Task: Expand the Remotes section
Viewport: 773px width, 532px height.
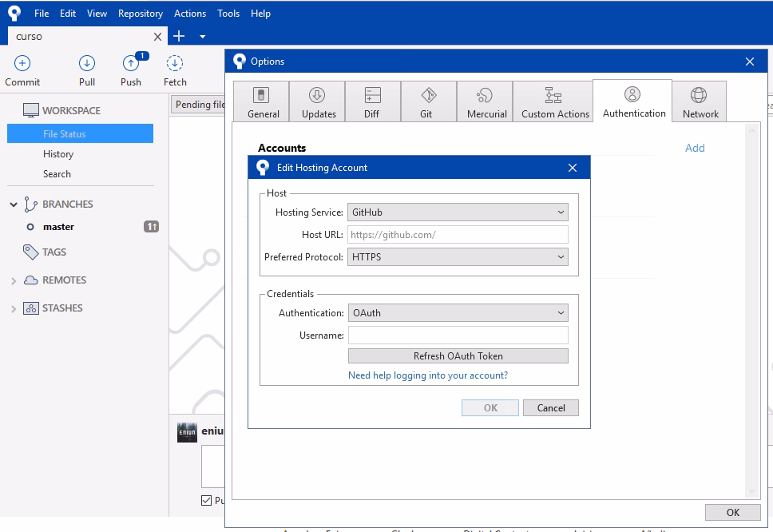Action: [x=14, y=280]
